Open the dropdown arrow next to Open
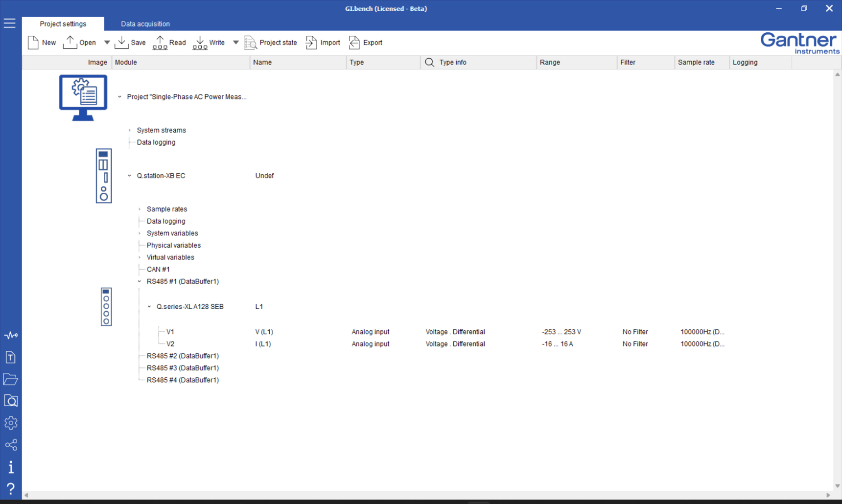Screen dimensions: 842x504 (107, 43)
